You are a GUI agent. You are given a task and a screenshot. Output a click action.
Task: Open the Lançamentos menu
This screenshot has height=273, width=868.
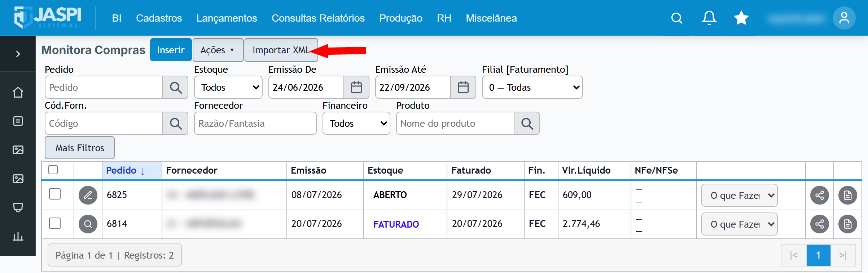pos(227,18)
